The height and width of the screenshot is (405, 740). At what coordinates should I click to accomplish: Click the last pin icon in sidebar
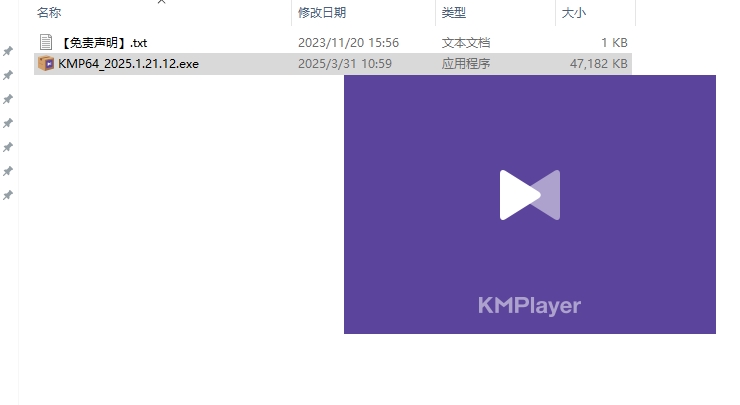tap(8, 195)
